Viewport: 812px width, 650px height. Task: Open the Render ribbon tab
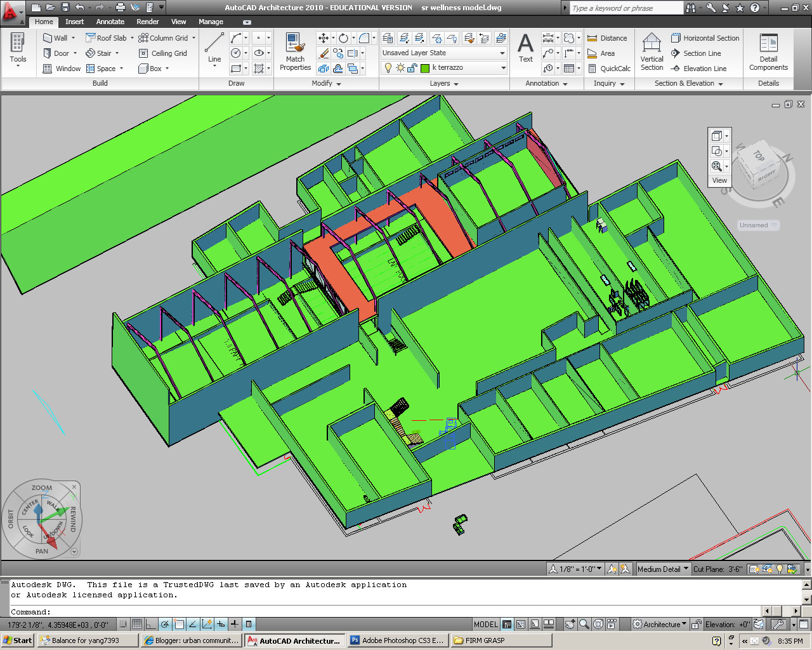click(x=148, y=22)
